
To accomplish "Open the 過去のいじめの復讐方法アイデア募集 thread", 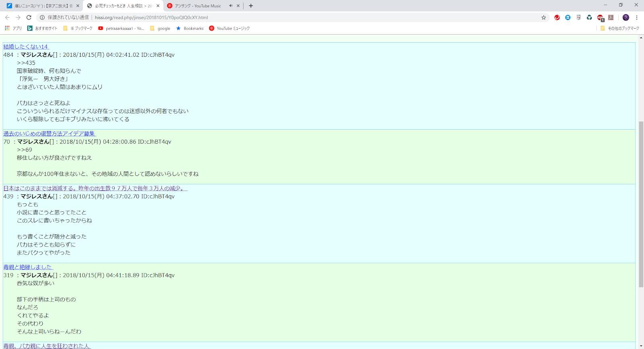I will pyautogui.click(x=49, y=134).
